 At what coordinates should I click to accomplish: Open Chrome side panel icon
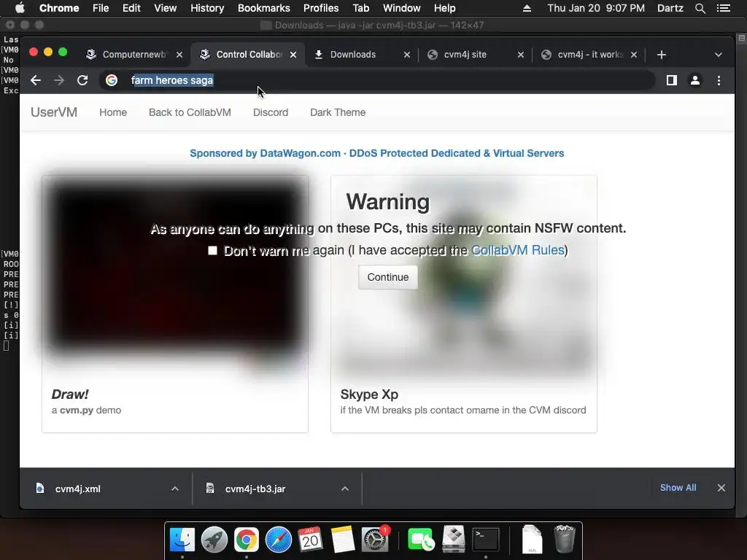(672, 80)
